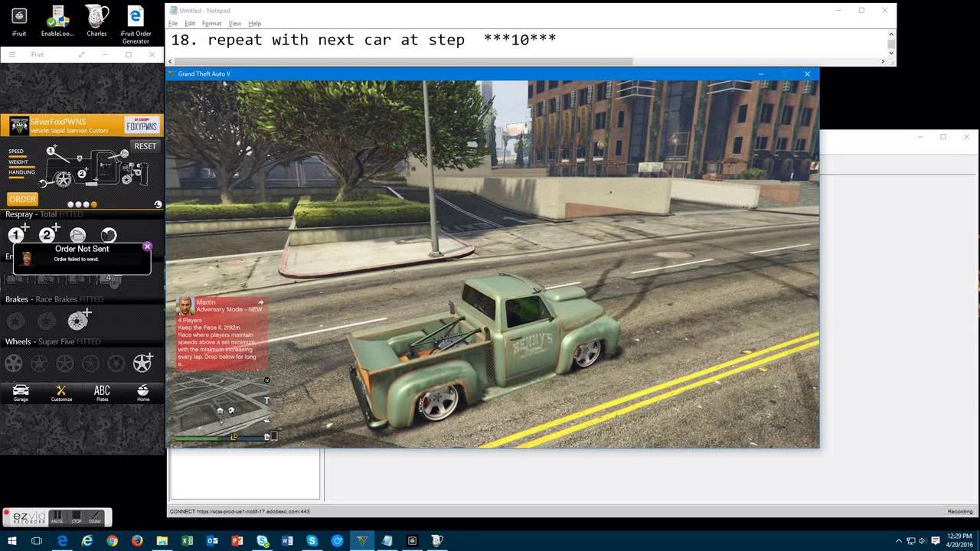The image size is (980, 551).
Task: Click the Recording status label
Action: [960, 511]
